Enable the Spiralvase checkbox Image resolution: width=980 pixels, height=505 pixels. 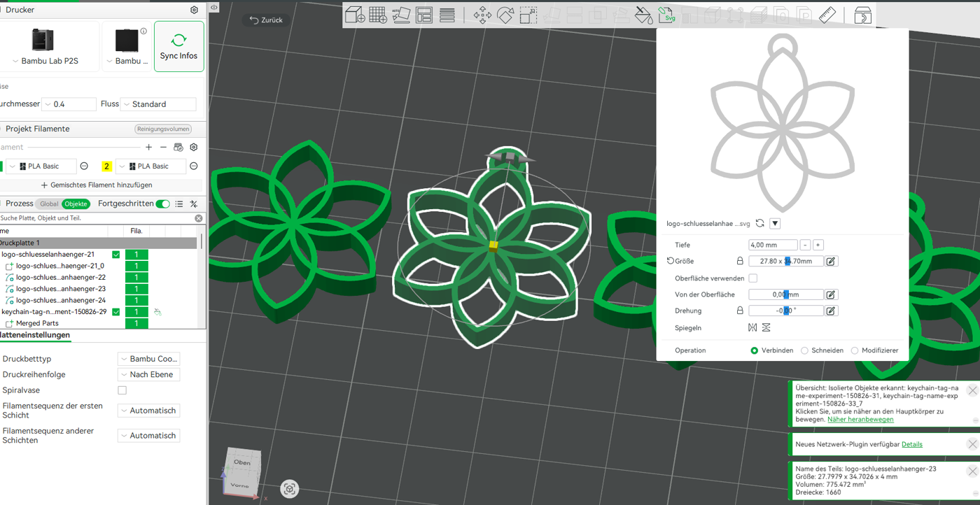point(122,390)
